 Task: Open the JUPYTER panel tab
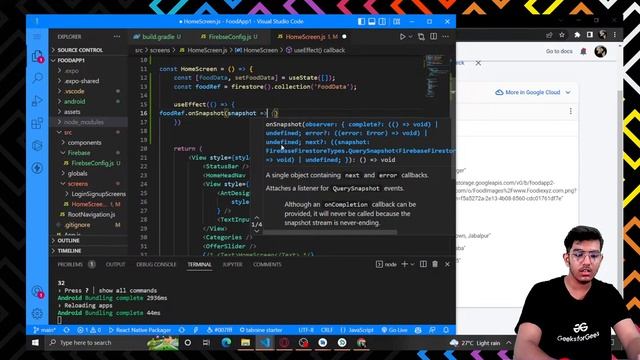[232, 264]
